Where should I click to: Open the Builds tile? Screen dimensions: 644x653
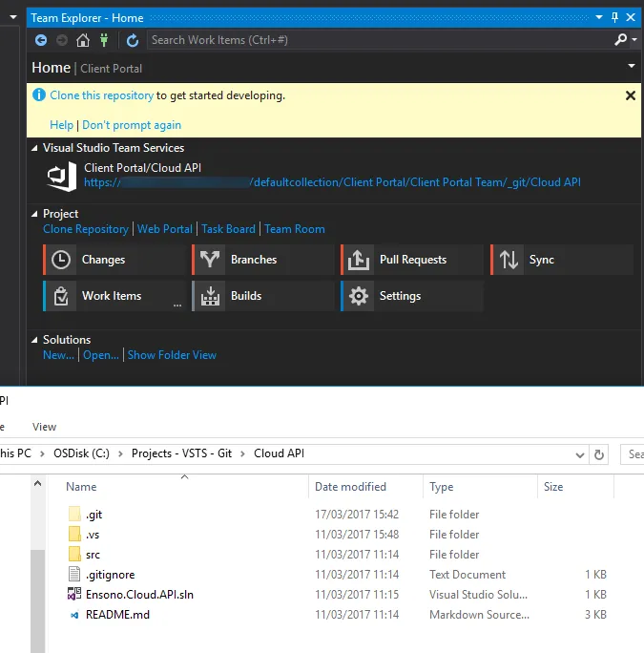[x=262, y=296]
